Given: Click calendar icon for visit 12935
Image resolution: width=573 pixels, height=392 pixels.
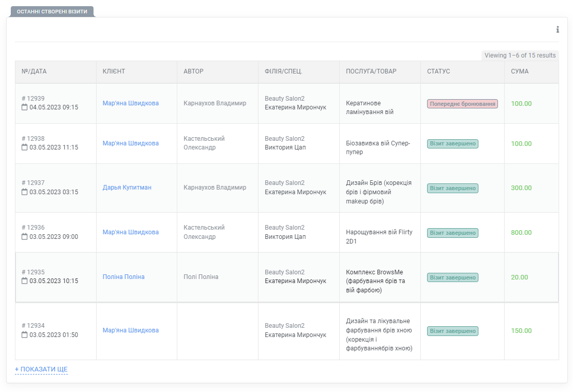Looking at the screenshot, I should tap(25, 281).
